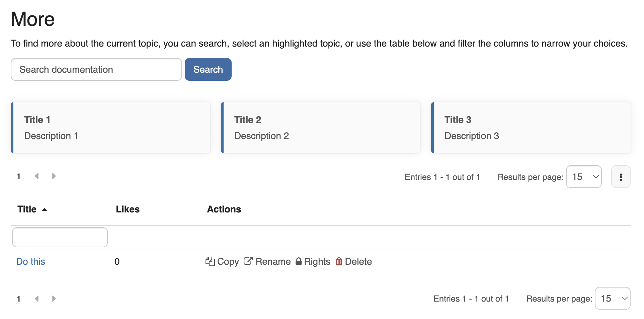Screen dimensions: 644x319
Task: Select the Title 3 topic card
Action: pos(531,128)
